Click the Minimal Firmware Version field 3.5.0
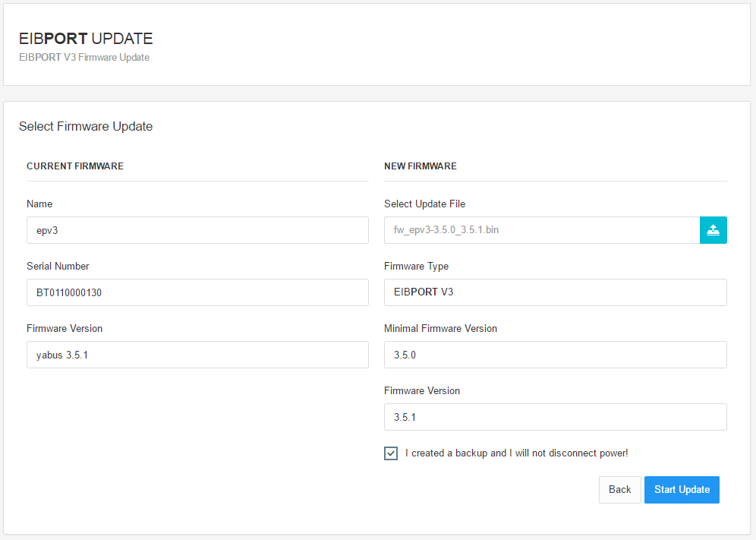Image resolution: width=756 pixels, height=540 pixels. (x=555, y=355)
